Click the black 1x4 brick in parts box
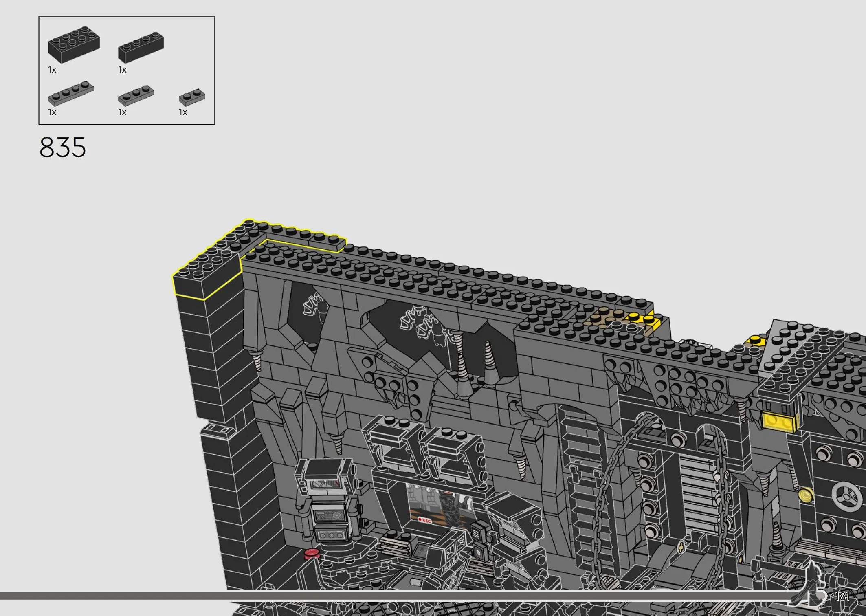The width and height of the screenshot is (866, 616). (x=141, y=47)
